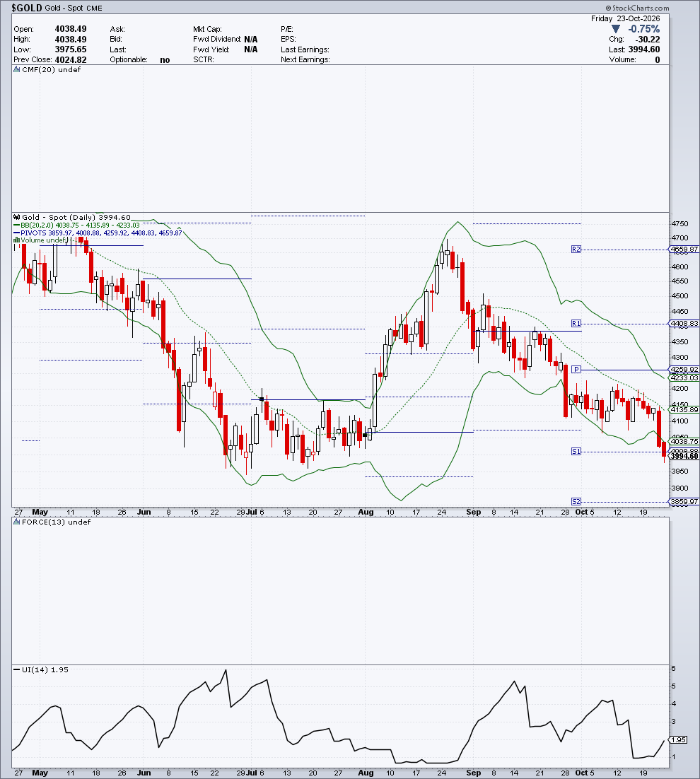Click the R1 pivot marker
Image resolution: width=700 pixels, height=779 pixels.
coord(576,324)
